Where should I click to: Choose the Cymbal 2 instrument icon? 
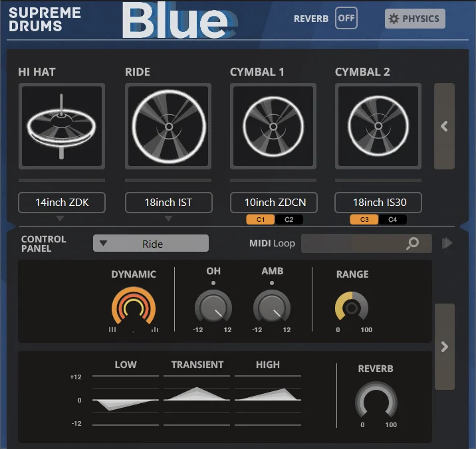click(378, 126)
